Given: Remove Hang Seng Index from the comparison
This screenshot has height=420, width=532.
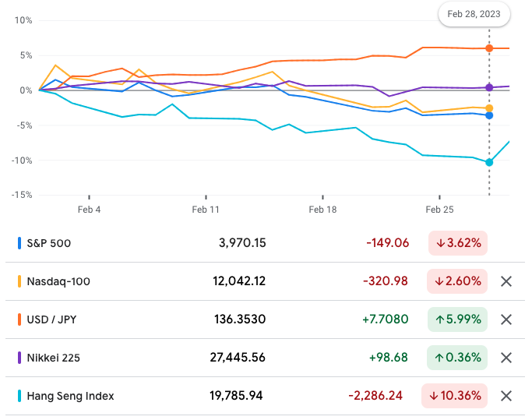Looking at the screenshot, I should [506, 396].
